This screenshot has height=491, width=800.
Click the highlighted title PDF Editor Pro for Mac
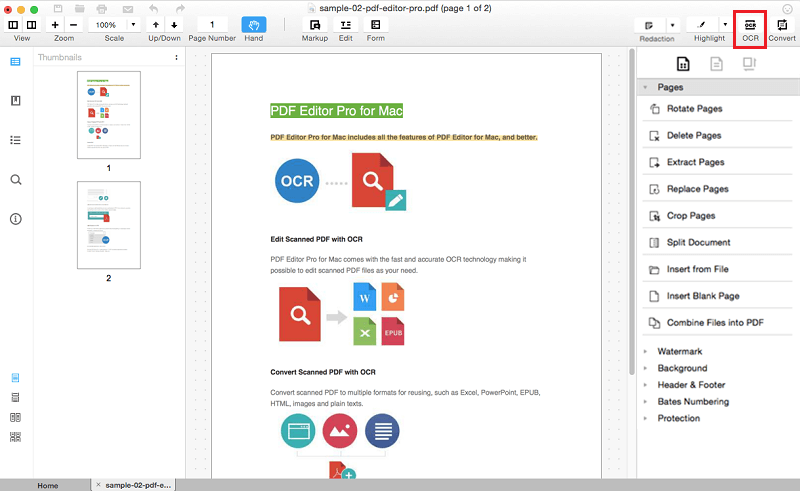[x=337, y=111]
